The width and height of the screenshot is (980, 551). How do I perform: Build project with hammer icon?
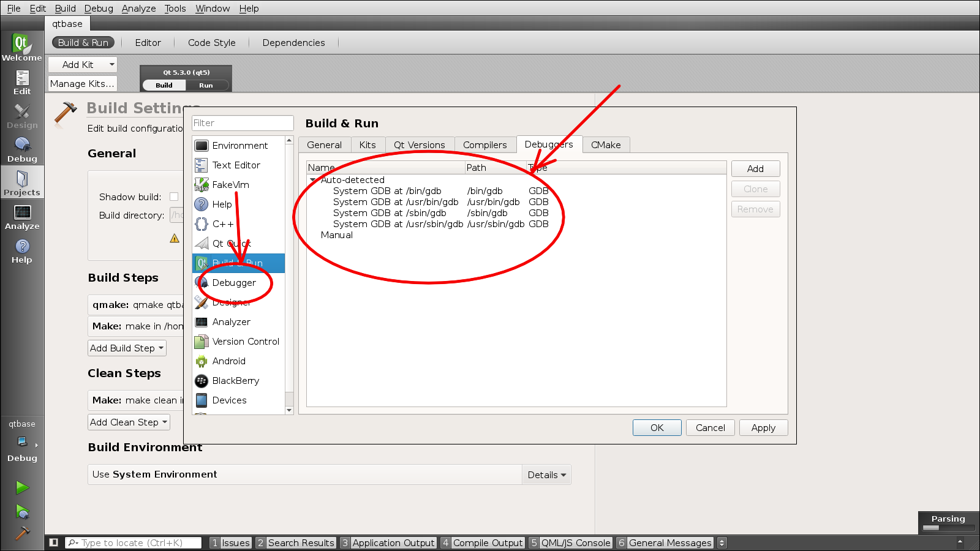coord(22,533)
